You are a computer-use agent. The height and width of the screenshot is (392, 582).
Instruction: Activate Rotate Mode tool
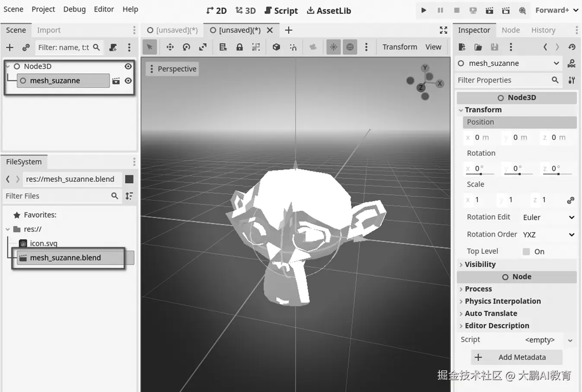tap(187, 47)
